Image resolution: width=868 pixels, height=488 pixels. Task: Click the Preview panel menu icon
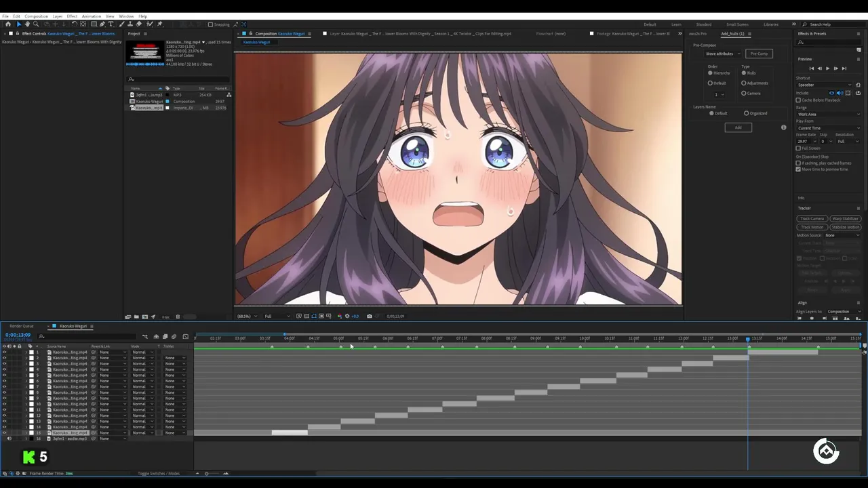(859, 59)
